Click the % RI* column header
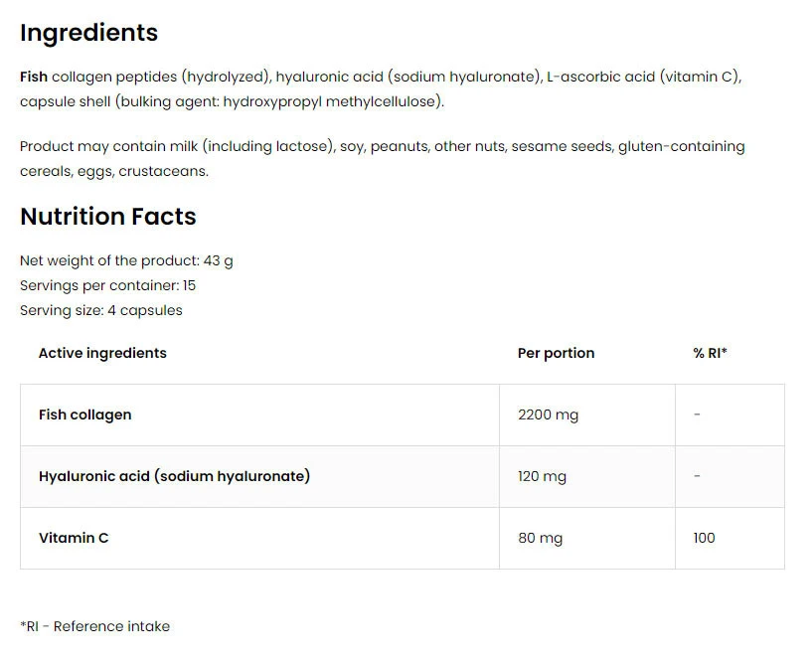 pyautogui.click(x=710, y=353)
